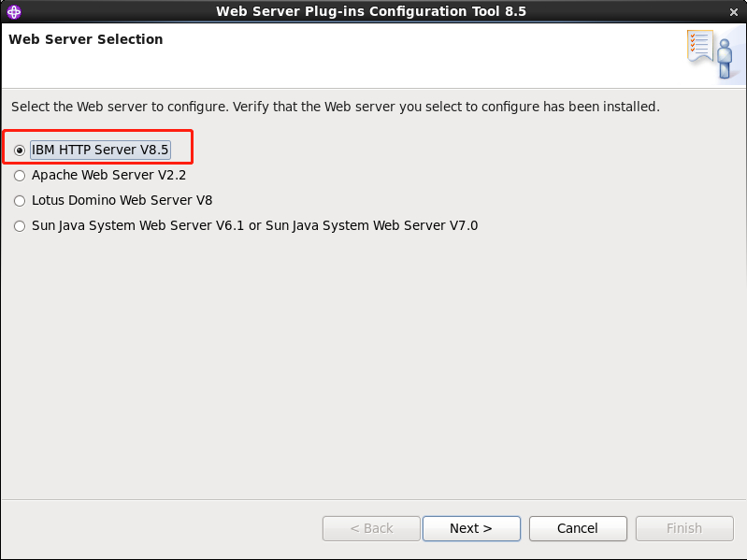This screenshot has height=560, width=747.
Task: Click the checklist document wizard banner image
Action: (700, 46)
